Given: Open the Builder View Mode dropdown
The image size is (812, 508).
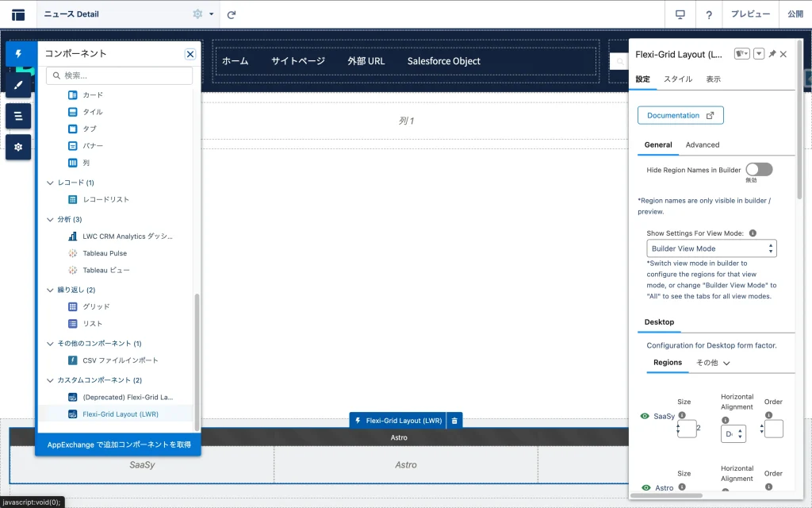Looking at the screenshot, I should click(x=711, y=248).
